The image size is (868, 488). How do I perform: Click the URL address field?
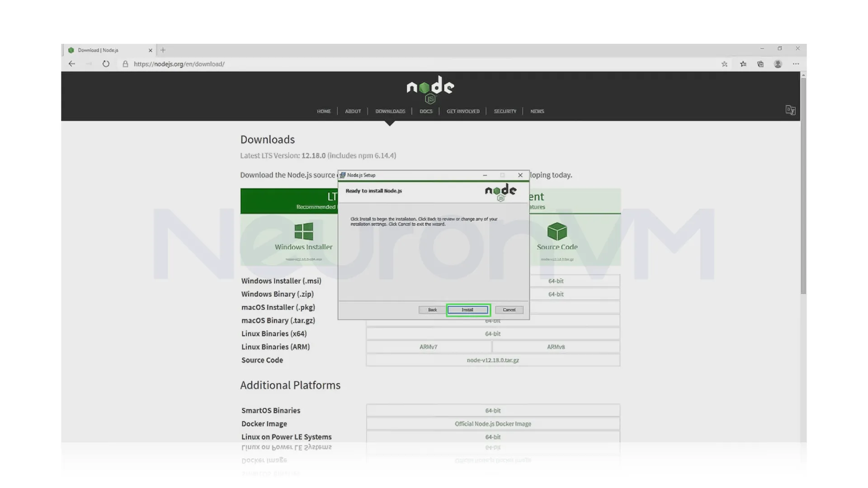[x=179, y=64]
